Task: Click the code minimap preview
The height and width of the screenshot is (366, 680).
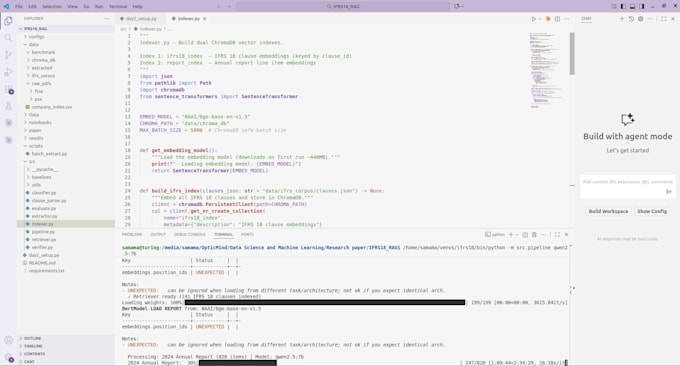Action: click(546, 69)
